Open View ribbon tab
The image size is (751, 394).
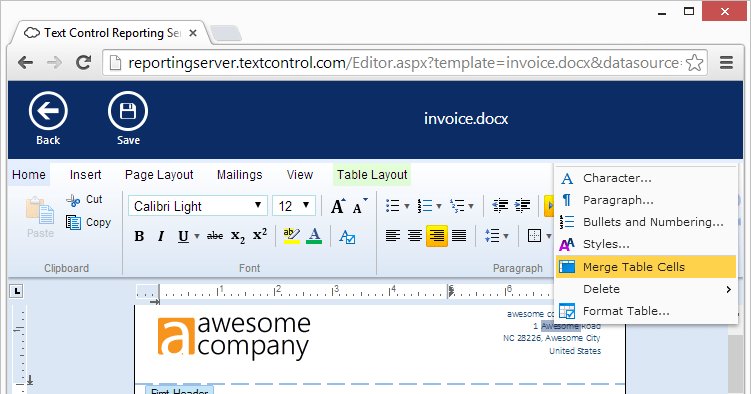300,175
